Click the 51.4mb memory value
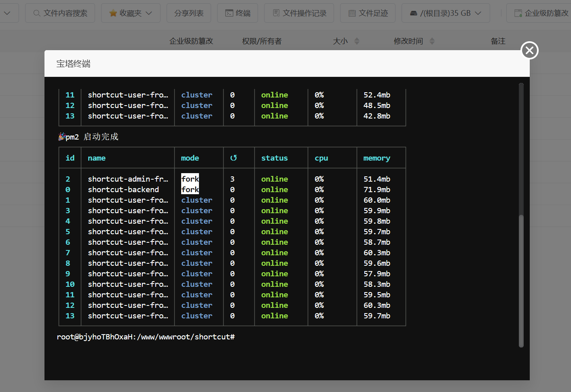The width and height of the screenshot is (571, 392). point(377,179)
